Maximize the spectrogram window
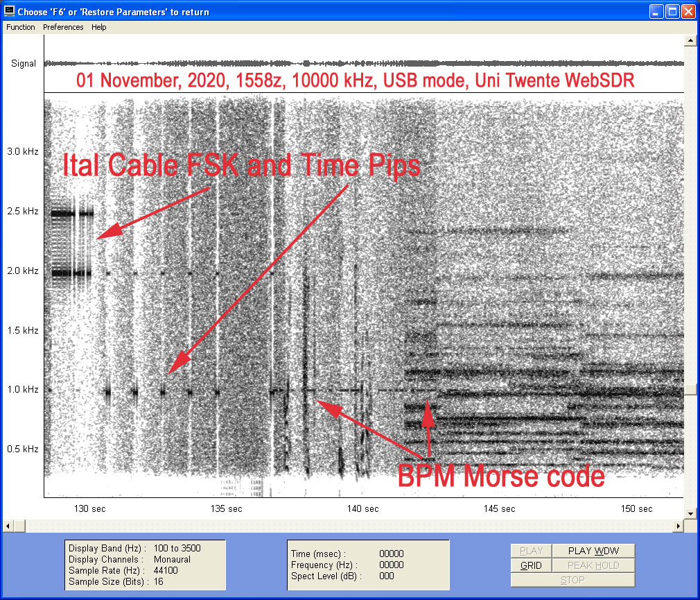The image size is (700, 600). tap(672, 12)
